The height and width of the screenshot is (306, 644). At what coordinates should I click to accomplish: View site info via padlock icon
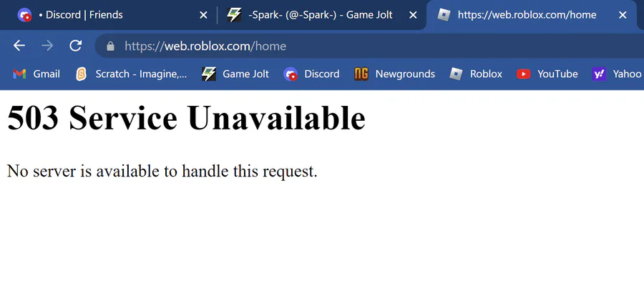tap(110, 46)
